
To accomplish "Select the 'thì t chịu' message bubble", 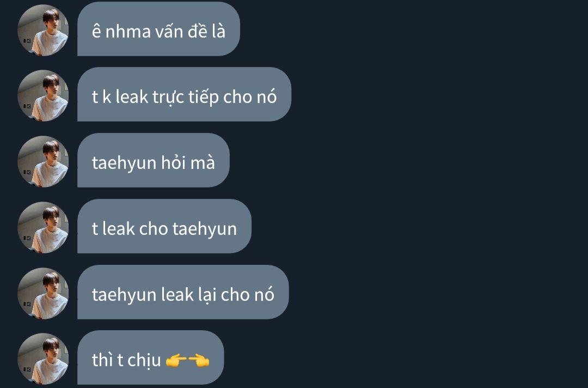I will click(150, 357).
